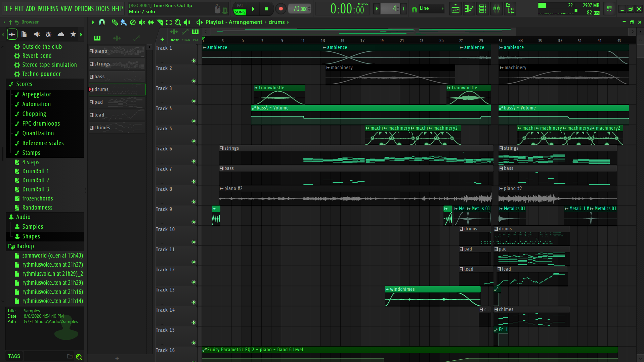644x362 pixels.
Task: Click the search icon next to TAGS
Action: point(79,357)
